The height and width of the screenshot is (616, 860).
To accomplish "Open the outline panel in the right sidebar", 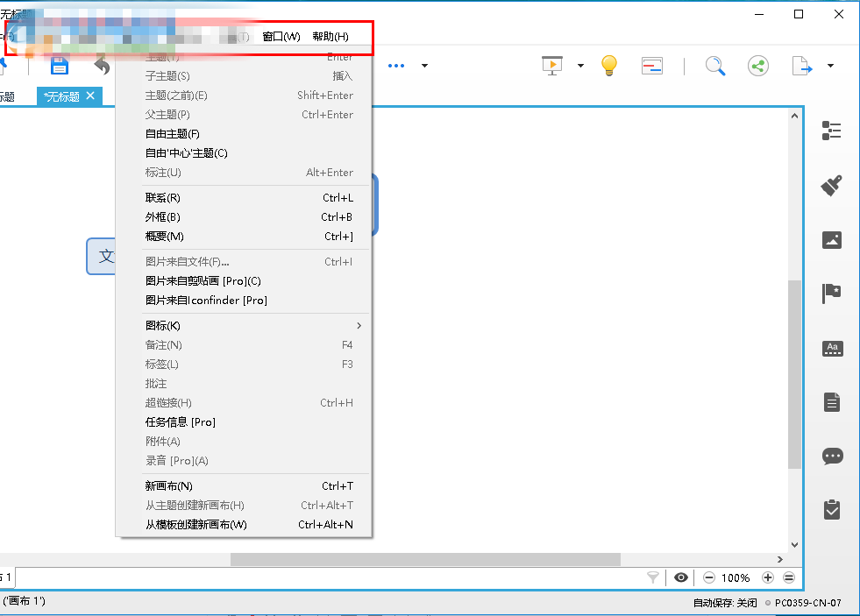I will (x=831, y=130).
